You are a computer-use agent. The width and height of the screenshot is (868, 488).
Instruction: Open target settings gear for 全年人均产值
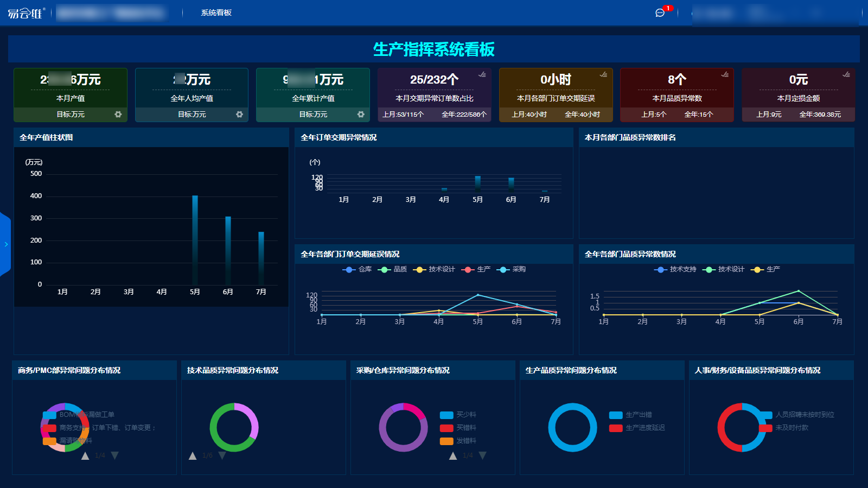click(x=239, y=115)
